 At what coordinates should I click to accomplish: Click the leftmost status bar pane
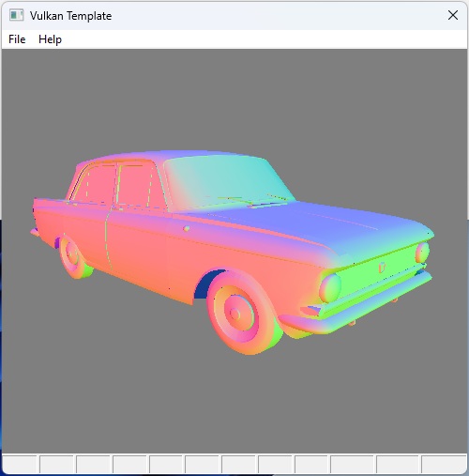(x=20, y=464)
